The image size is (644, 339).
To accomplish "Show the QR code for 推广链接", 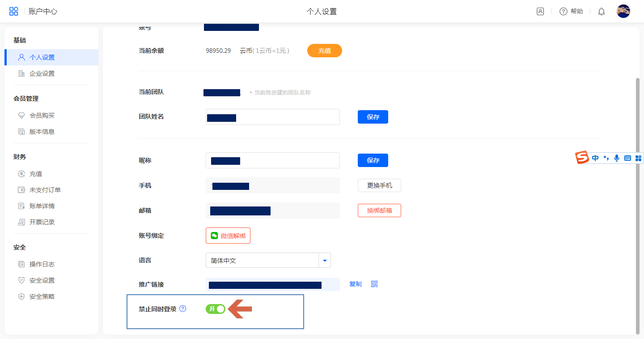I will click(x=374, y=284).
